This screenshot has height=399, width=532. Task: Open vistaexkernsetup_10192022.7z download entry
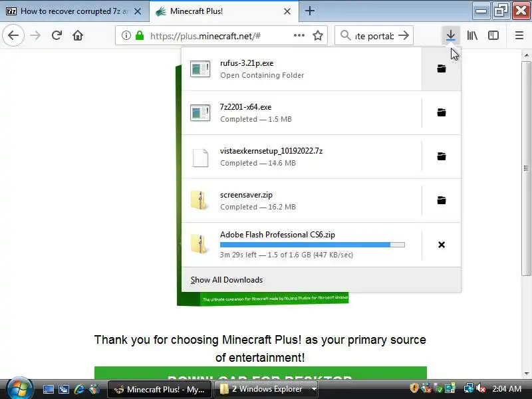click(302, 156)
